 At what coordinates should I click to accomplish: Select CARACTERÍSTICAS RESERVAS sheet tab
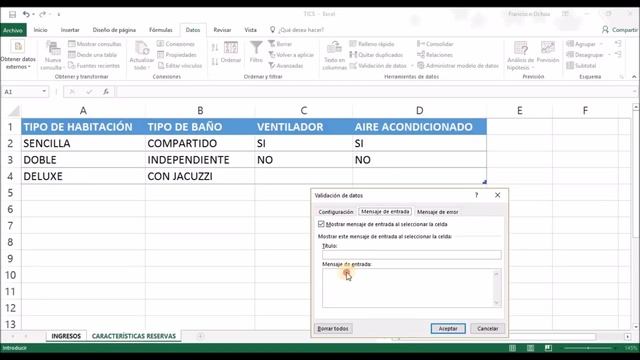click(133, 336)
